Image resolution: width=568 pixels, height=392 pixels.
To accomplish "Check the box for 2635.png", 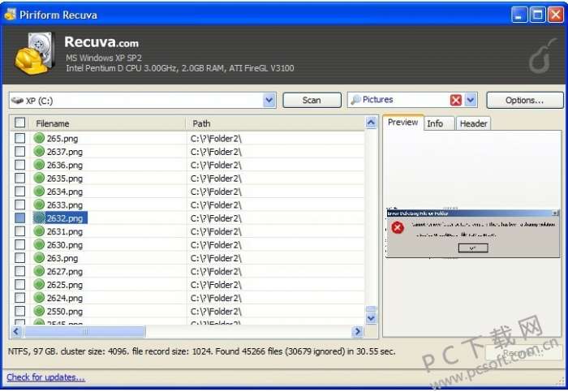I will tap(20, 179).
